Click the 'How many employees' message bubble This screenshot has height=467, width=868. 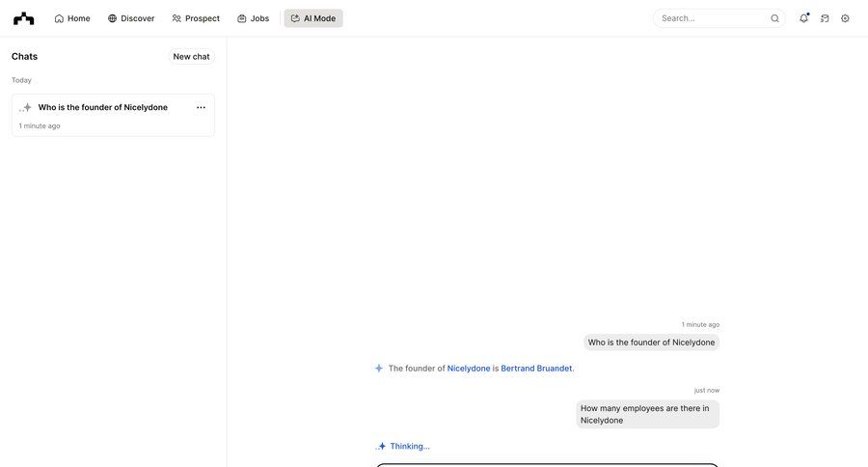coord(648,414)
